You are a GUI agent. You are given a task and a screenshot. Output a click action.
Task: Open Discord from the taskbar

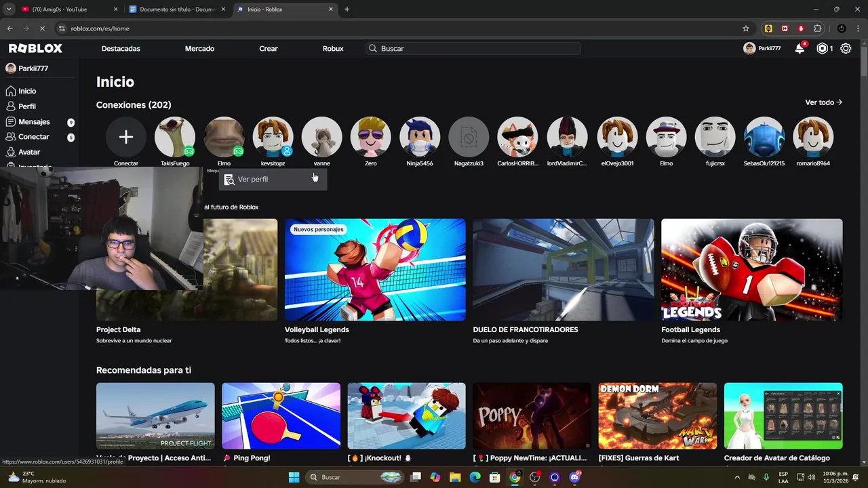(x=575, y=477)
